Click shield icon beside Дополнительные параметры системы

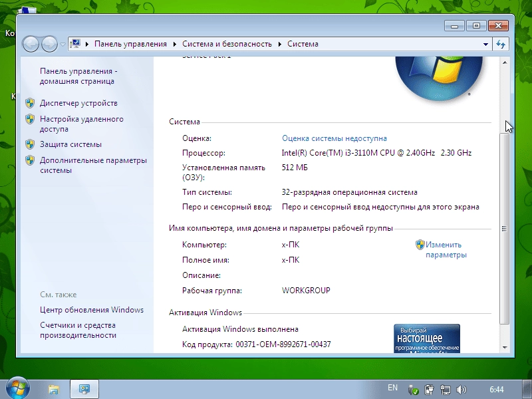click(30, 160)
